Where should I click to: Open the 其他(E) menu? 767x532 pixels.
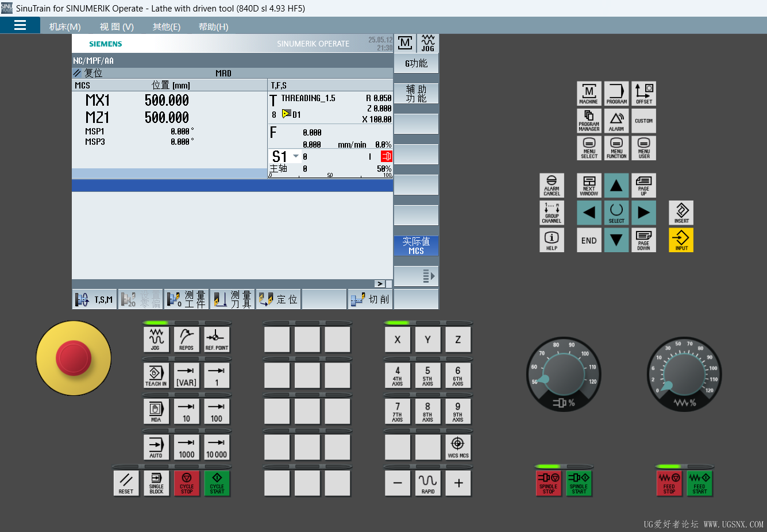[167, 26]
